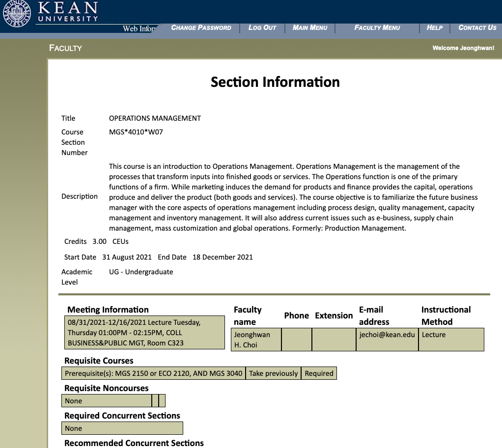
Task: Click the Requisite Courses heading
Action: pyautogui.click(x=99, y=361)
